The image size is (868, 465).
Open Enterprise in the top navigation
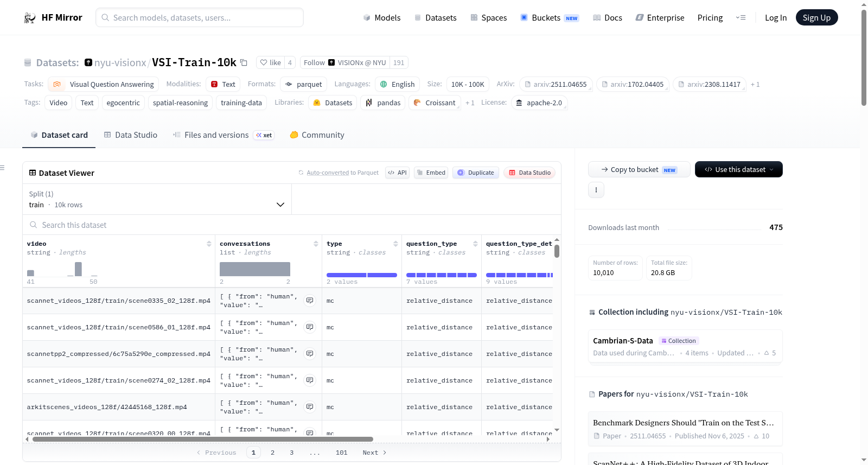click(660, 17)
